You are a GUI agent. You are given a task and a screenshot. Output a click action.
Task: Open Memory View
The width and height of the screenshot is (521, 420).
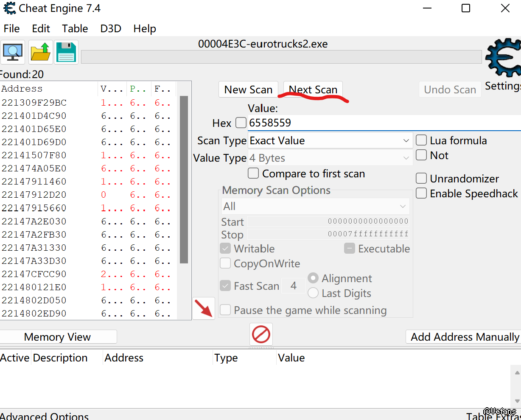(x=58, y=337)
